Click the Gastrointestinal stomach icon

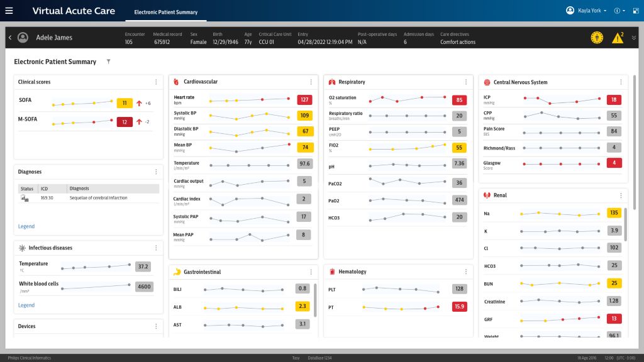177,271
